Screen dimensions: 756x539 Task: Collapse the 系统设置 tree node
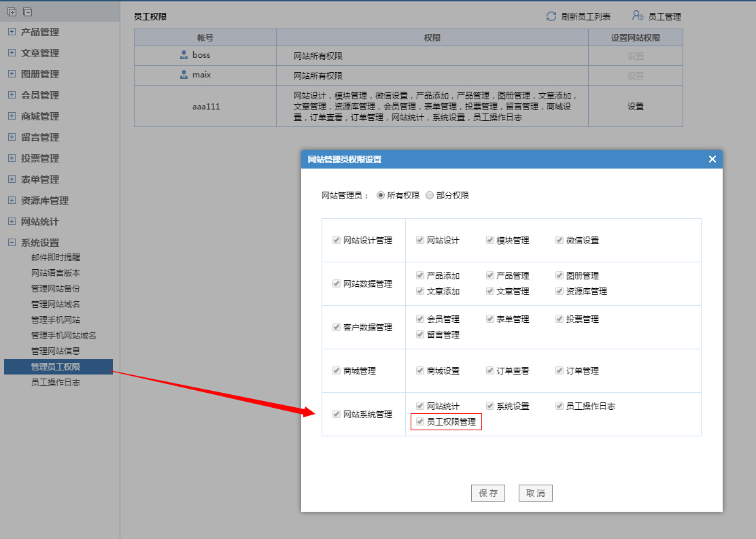pos(12,243)
